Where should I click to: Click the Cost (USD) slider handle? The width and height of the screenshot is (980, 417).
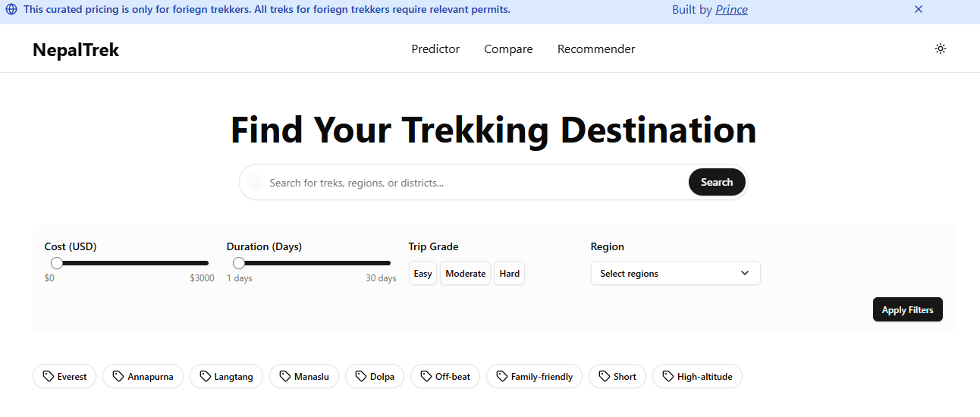57,263
